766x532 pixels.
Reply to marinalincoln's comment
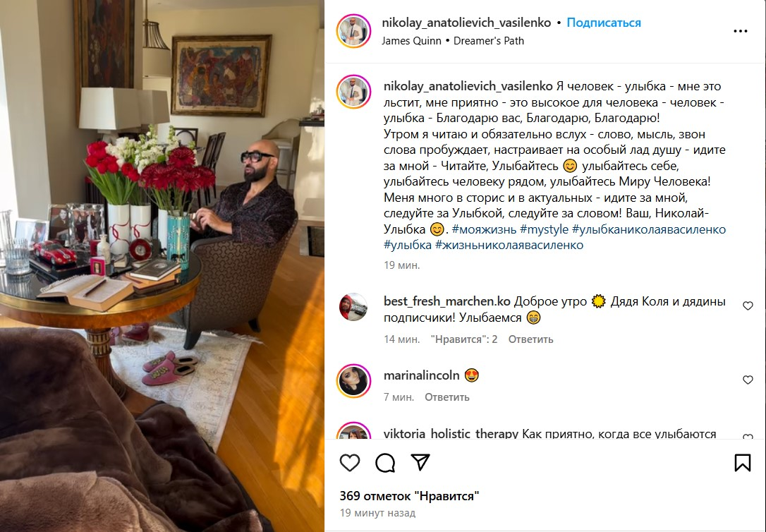(x=447, y=397)
